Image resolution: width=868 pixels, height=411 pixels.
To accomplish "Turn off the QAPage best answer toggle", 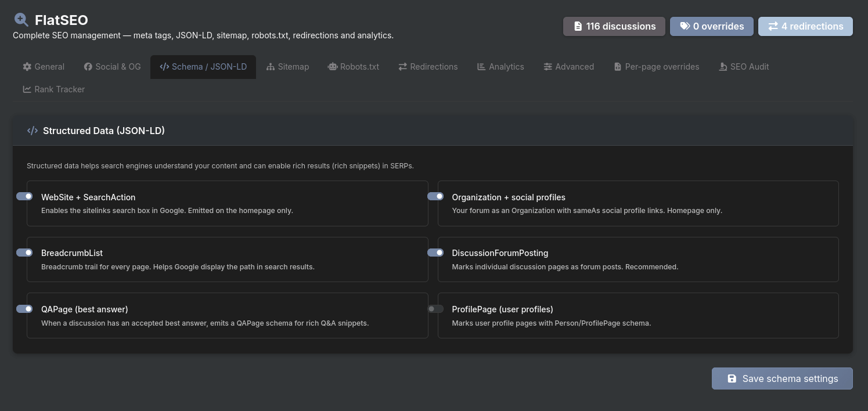I will click(x=24, y=308).
